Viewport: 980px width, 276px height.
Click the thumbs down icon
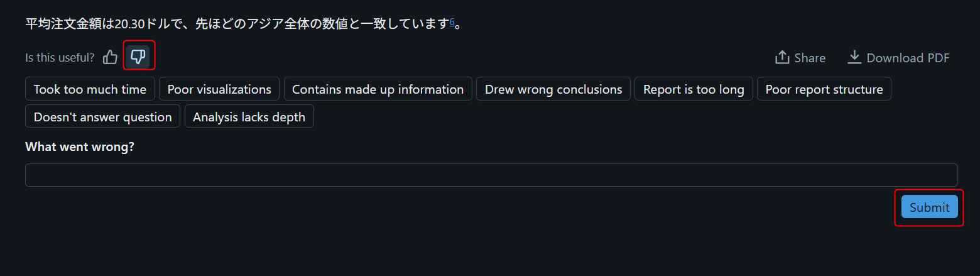pos(138,58)
